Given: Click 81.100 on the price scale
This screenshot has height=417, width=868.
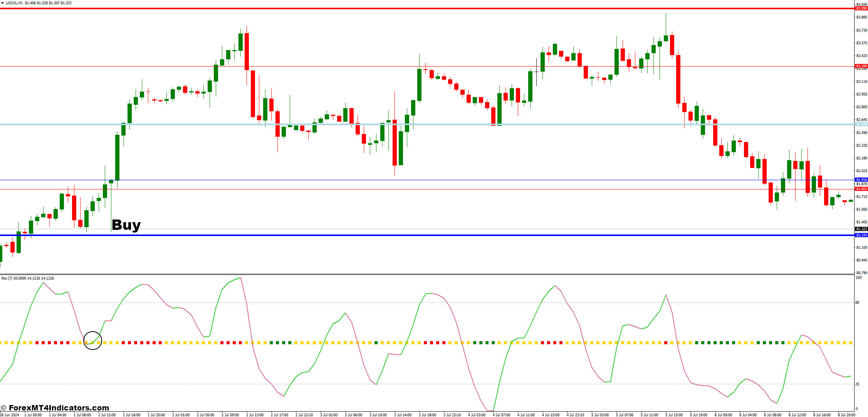Looking at the screenshot, I should click(x=861, y=247).
